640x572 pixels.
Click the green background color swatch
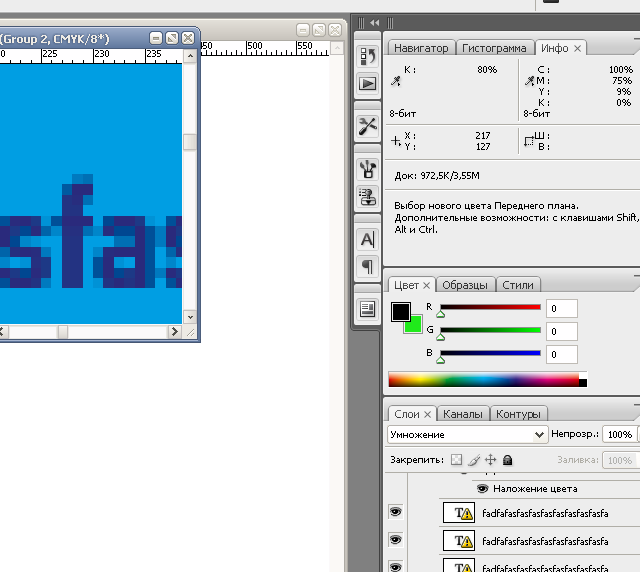coord(416,326)
